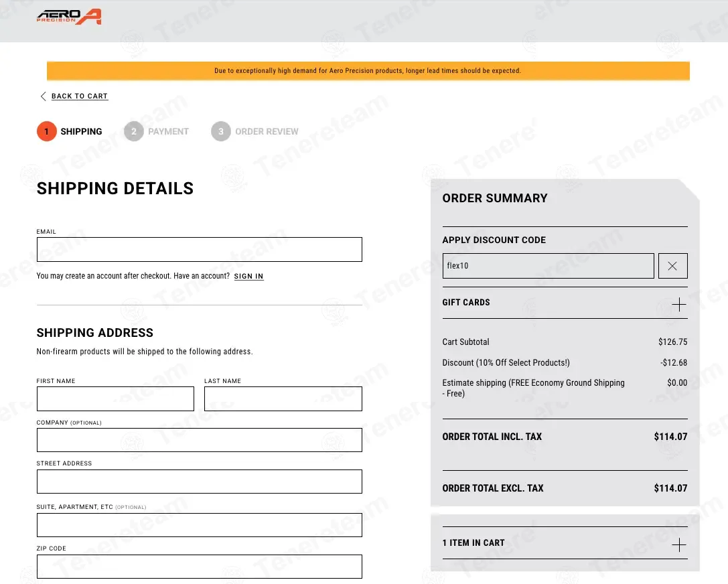Click the Street Address field
Viewport: 728px width, 584px height.
click(x=199, y=482)
